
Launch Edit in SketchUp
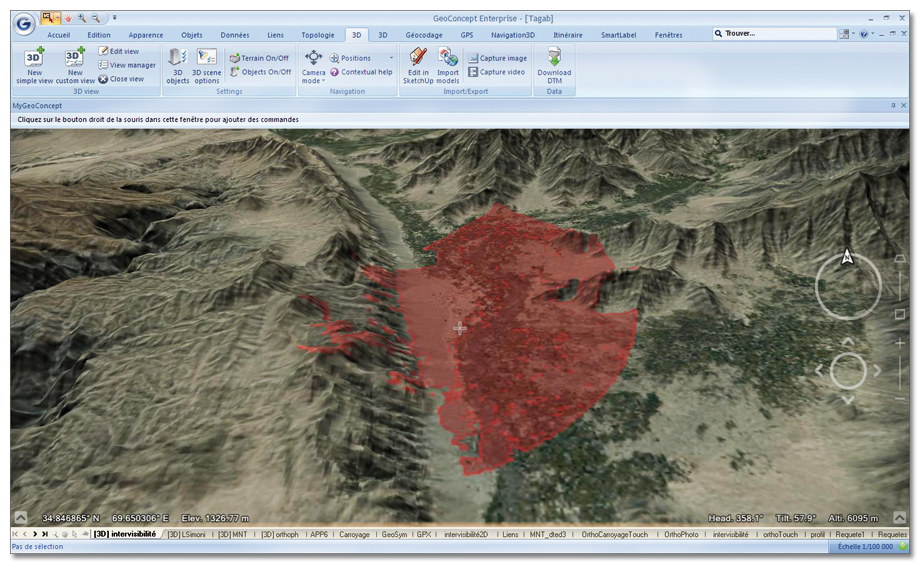pos(417,65)
